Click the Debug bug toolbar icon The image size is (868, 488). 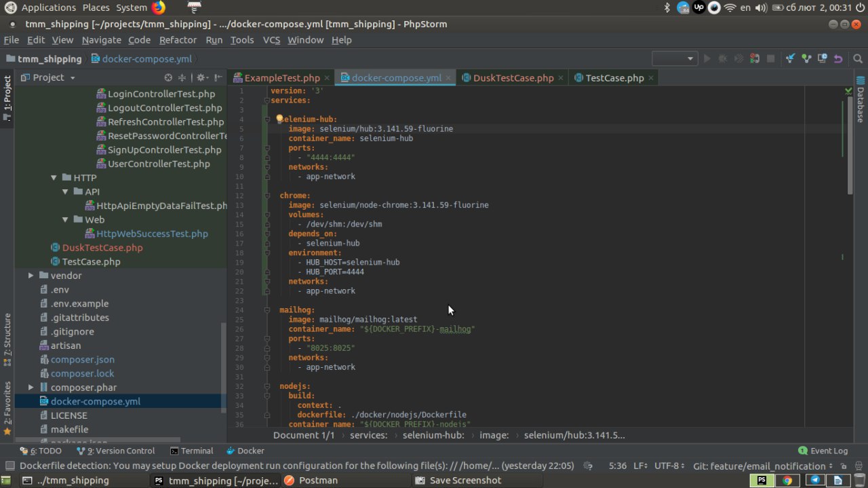point(723,59)
